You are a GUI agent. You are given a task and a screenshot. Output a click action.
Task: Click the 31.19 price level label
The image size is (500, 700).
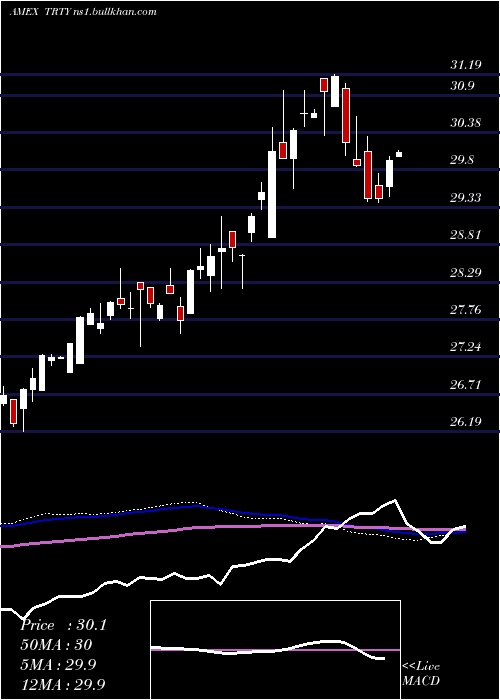pyautogui.click(x=466, y=65)
